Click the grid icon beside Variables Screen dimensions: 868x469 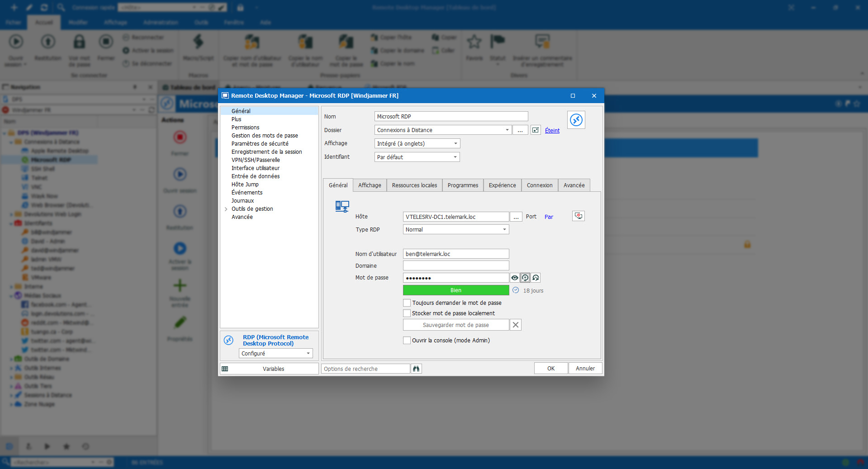(225, 369)
